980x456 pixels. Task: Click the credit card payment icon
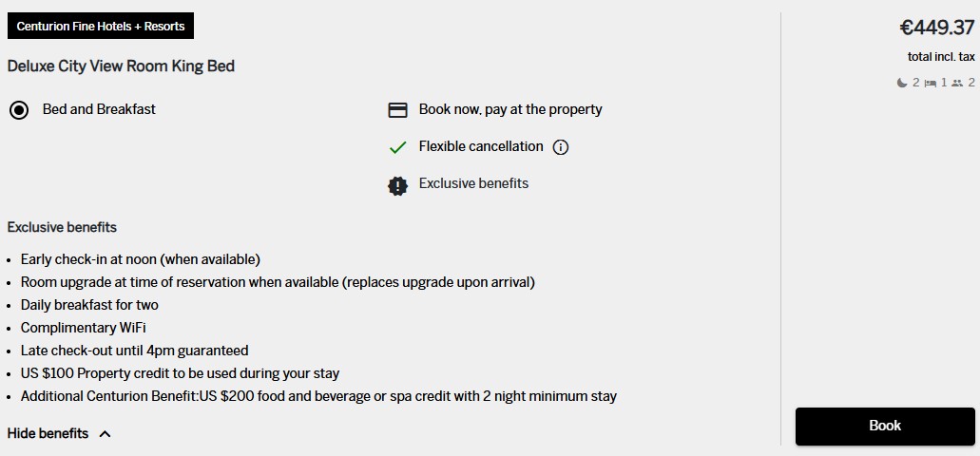[397, 110]
